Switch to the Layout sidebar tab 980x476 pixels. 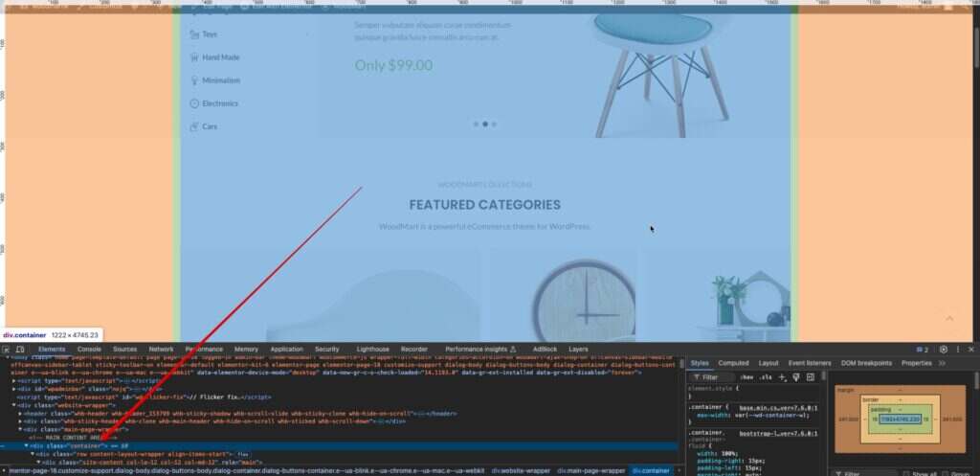768,363
